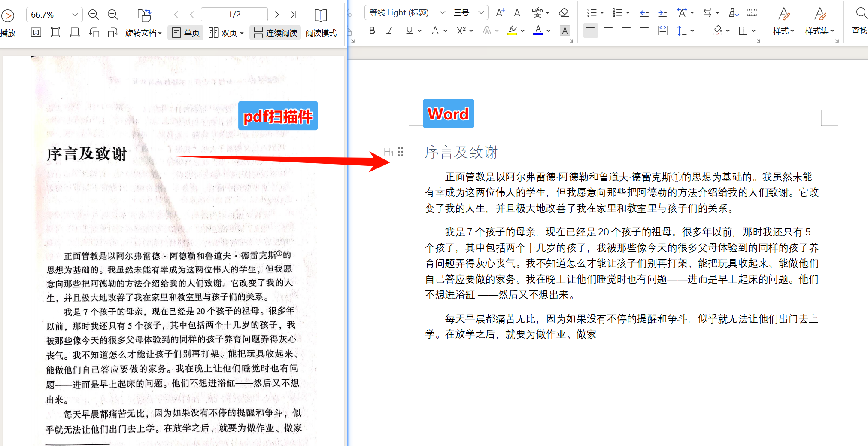Click the rotate page left icon
This screenshot has height=446, width=868.
click(x=94, y=32)
